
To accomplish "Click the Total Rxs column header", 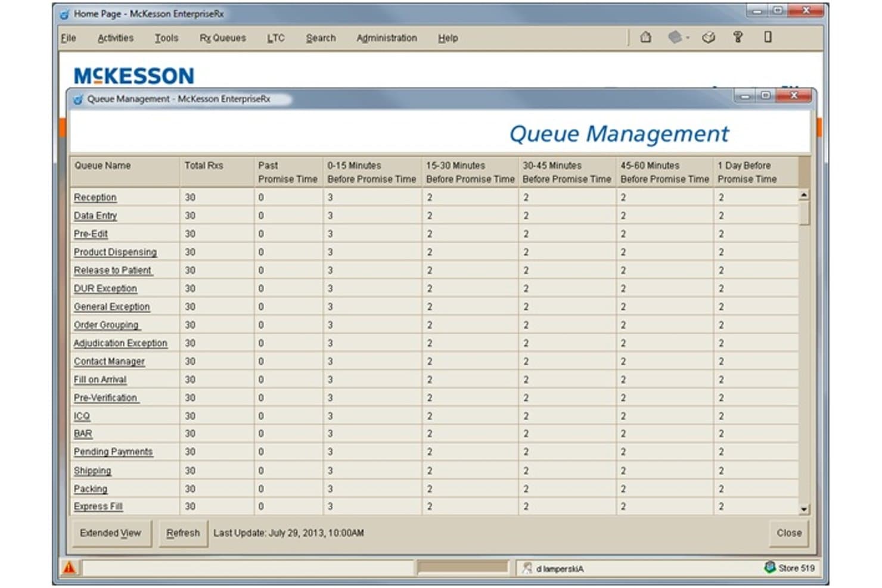I will pos(217,172).
